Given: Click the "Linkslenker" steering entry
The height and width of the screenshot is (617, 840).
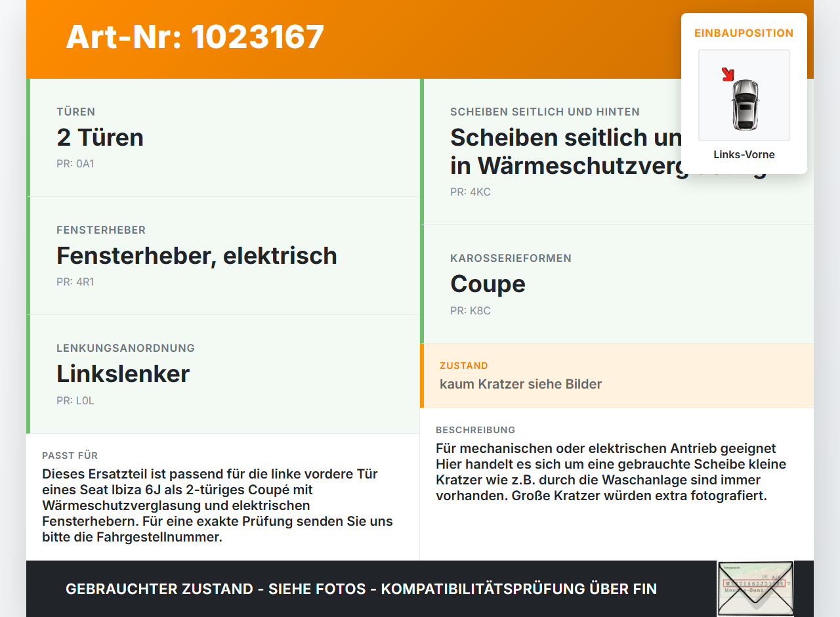Looking at the screenshot, I should (x=123, y=373).
